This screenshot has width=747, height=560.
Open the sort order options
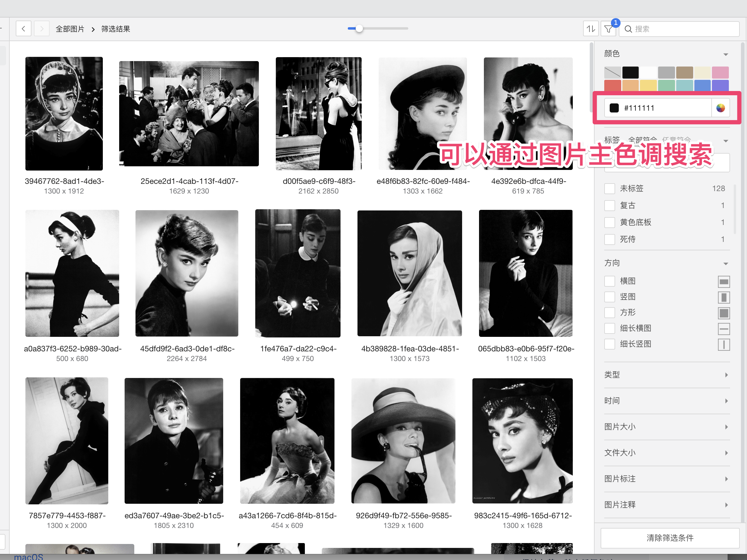[x=591, y=29]
